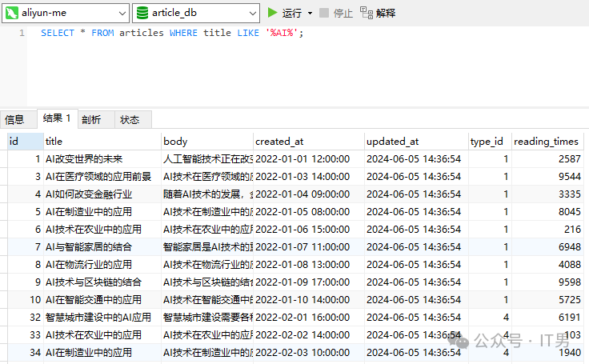The height and width of the screenshot is (364, 589).
Task: Click the id column header
Action: 25,142
